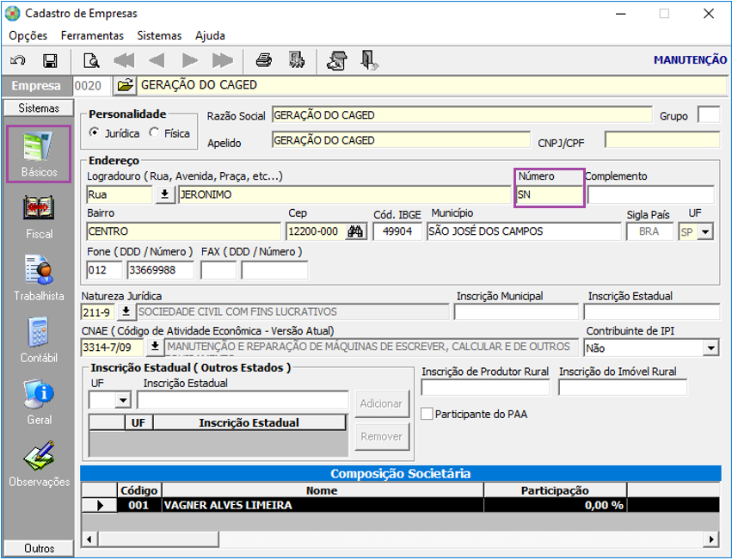This screenshot has height=560, width=732.
Task: Click the Bairro field containing CENTRO
Action: click(x=183, y=231)
